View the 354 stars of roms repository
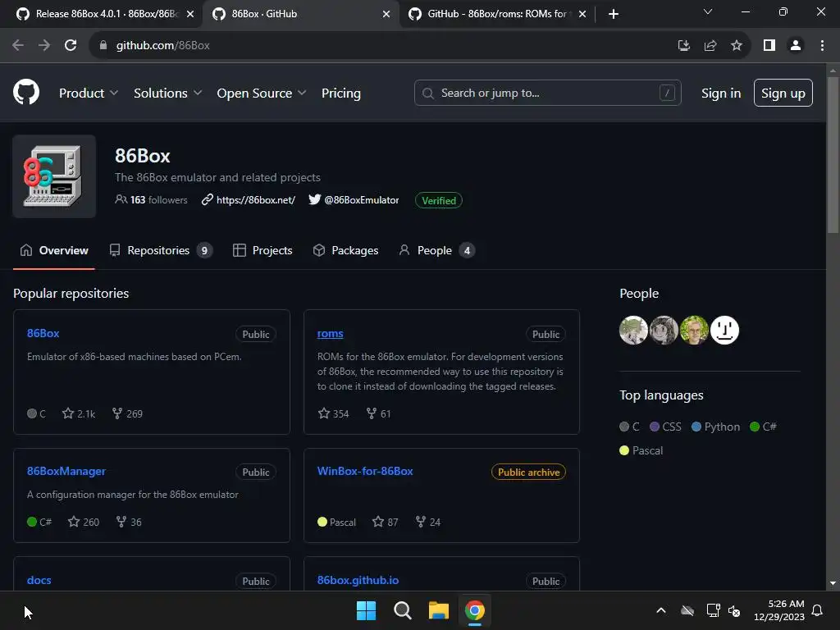The width and height of the screenshot is (840, 630). (x=333, y=413)
